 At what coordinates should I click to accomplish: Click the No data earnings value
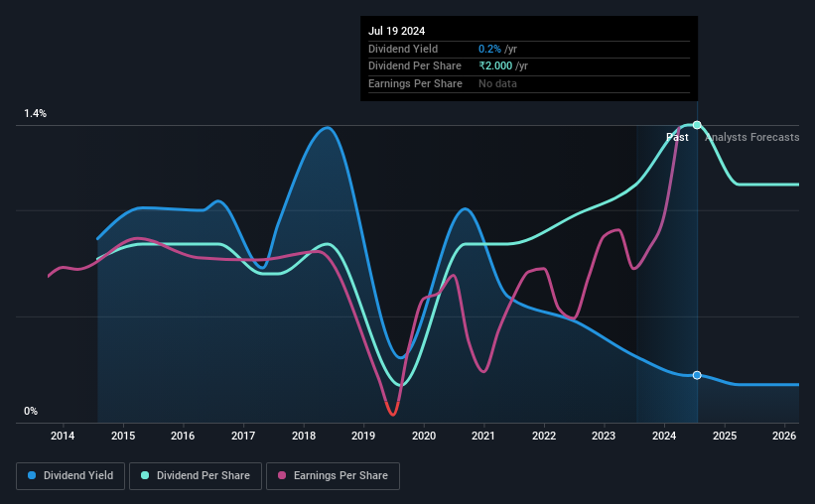point(497,83)
